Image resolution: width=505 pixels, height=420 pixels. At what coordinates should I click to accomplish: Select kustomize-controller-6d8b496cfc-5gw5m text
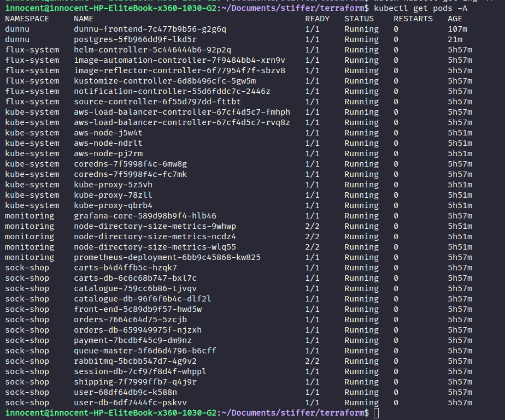coord(165,81)
